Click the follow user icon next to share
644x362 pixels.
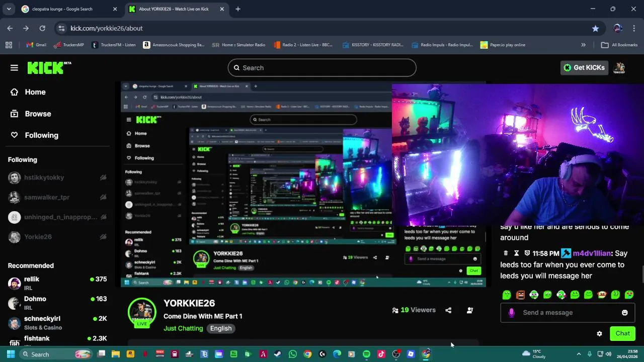pyautogui.click(x=470, y=310)
